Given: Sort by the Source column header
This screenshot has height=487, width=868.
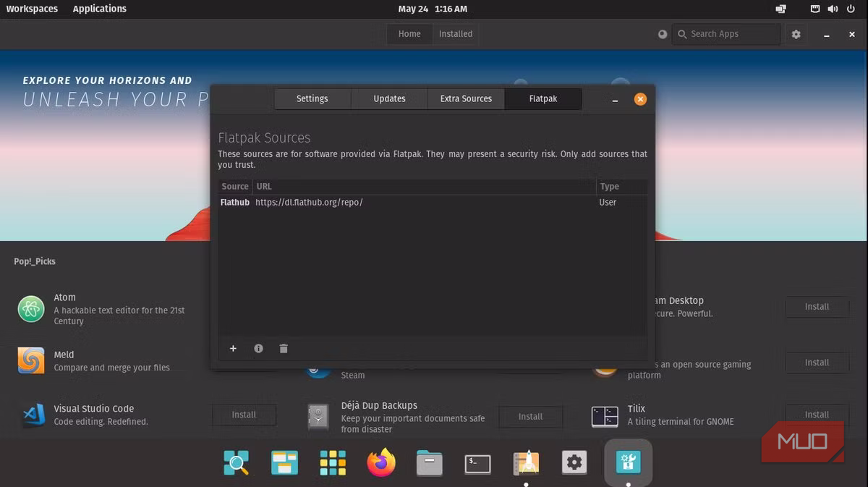Looking at the screenshot, I should [235, 187].
